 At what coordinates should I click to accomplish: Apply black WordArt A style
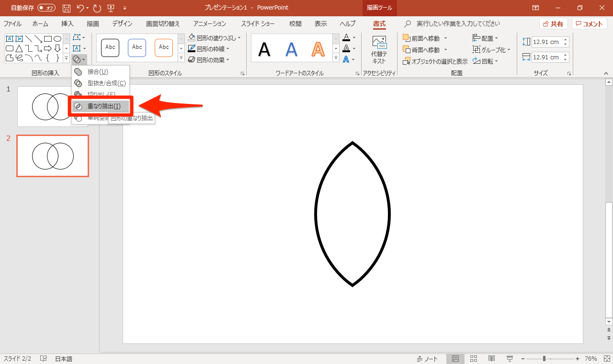click(x=264, y=49)
